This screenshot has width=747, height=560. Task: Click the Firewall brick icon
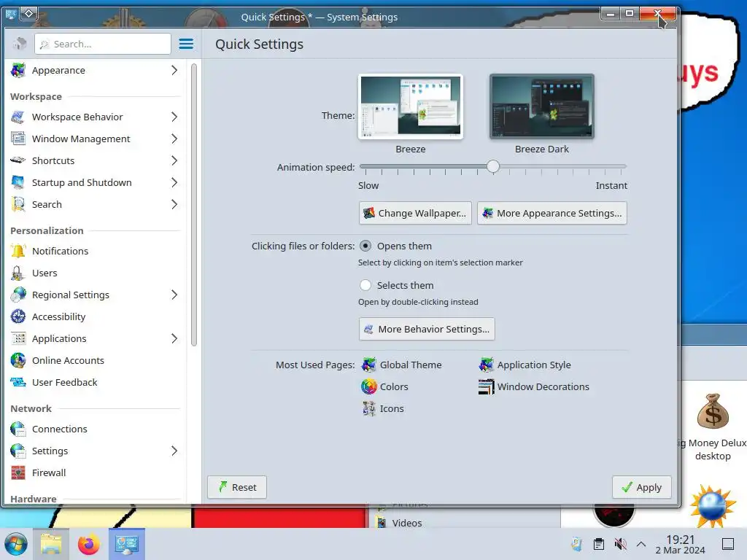(x=18, y=472)
